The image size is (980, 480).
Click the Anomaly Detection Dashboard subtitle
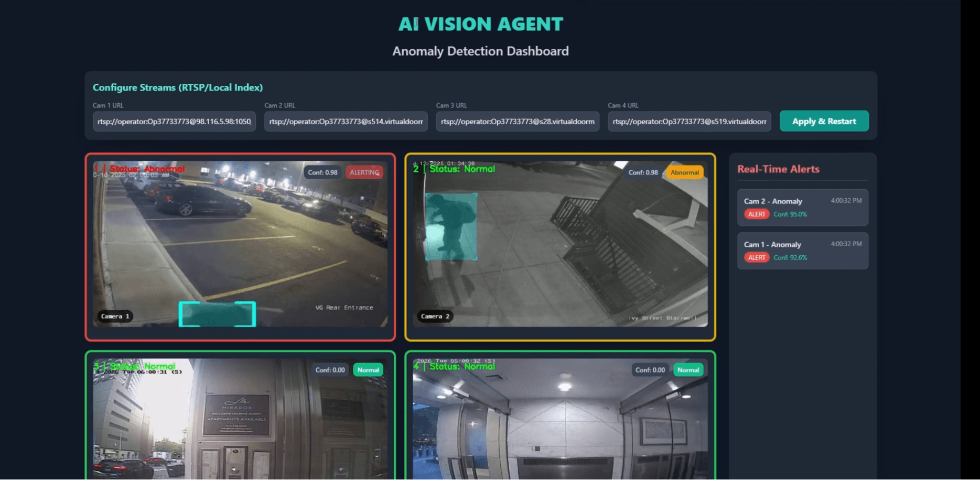(480, 51)
